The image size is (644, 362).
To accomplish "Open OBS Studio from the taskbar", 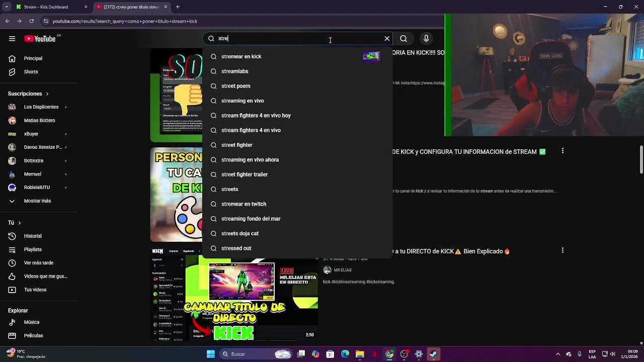I will tap(404, 354).
